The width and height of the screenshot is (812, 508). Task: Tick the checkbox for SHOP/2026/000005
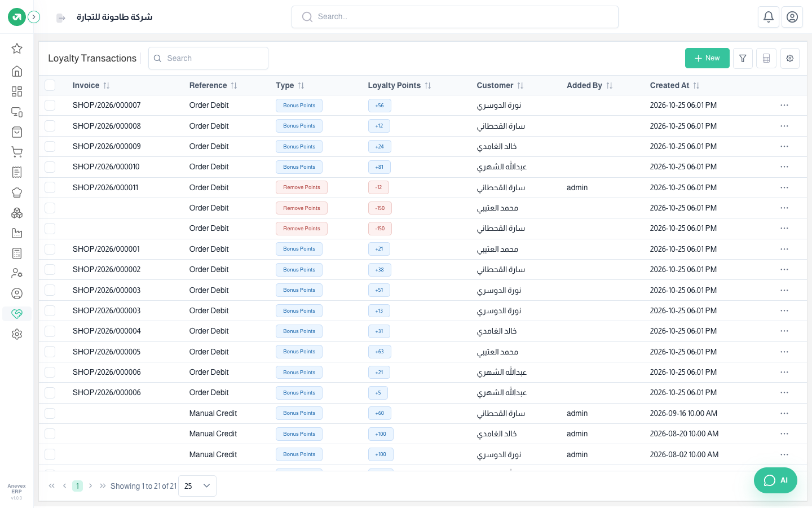point(50,352)
